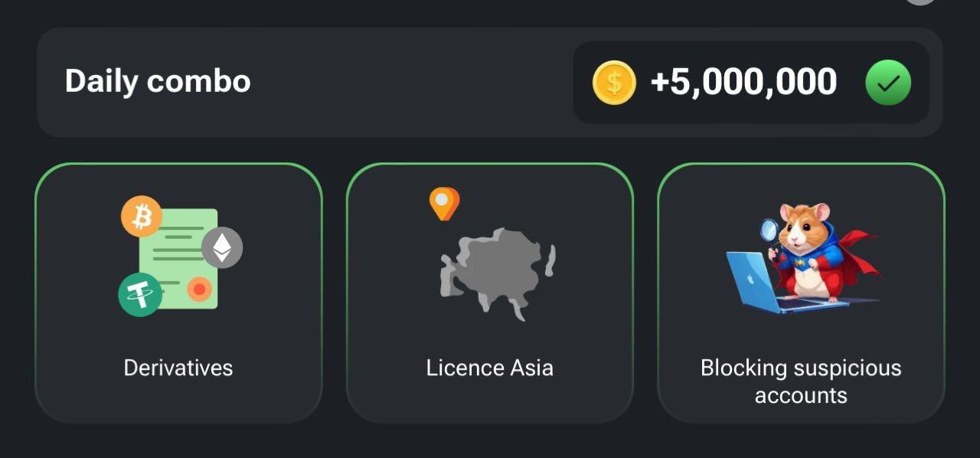Select the Derivatives card label

click(x=178, y=368)
